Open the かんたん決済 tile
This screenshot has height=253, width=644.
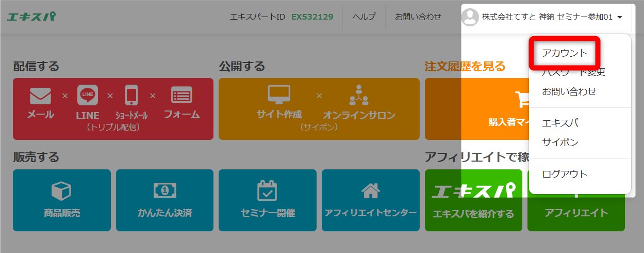pyautogui.click(x=164, y=200)
